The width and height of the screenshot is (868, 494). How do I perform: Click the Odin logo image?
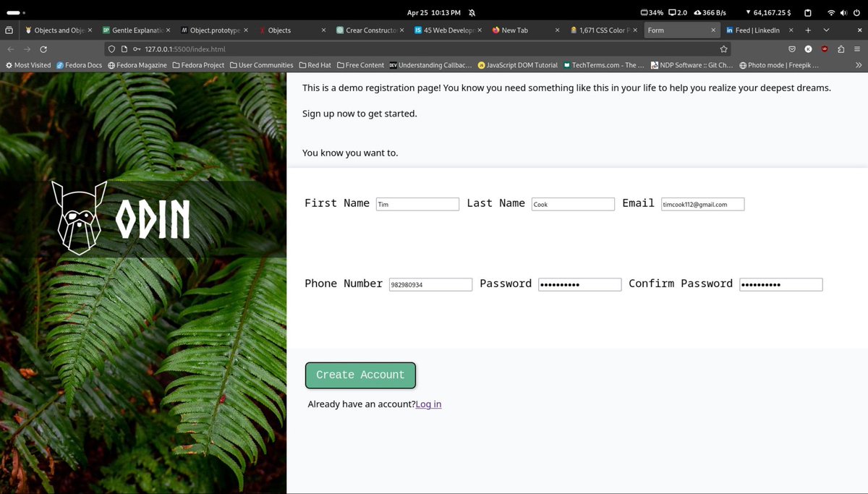[121, 218]
